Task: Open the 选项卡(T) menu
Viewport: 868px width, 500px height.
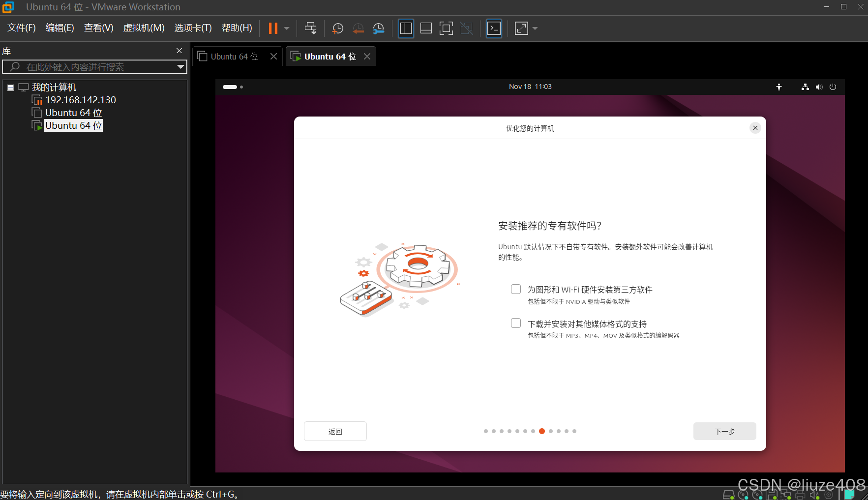Action: click(193, 28)
